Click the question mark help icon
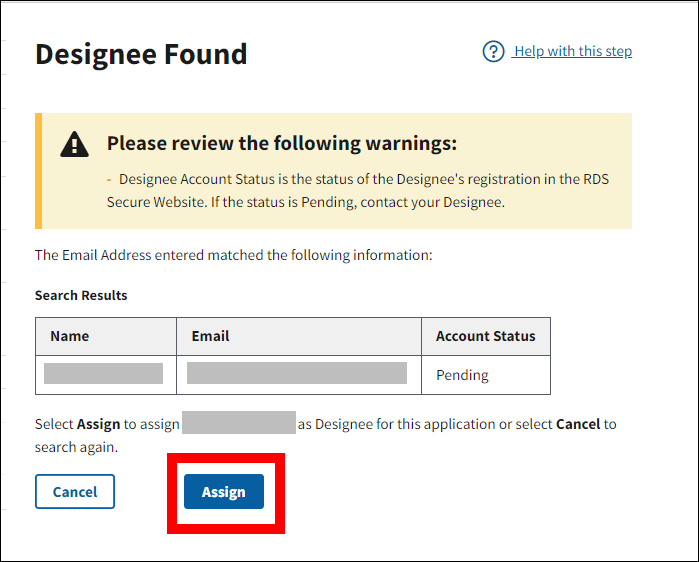 coord(493,51)
